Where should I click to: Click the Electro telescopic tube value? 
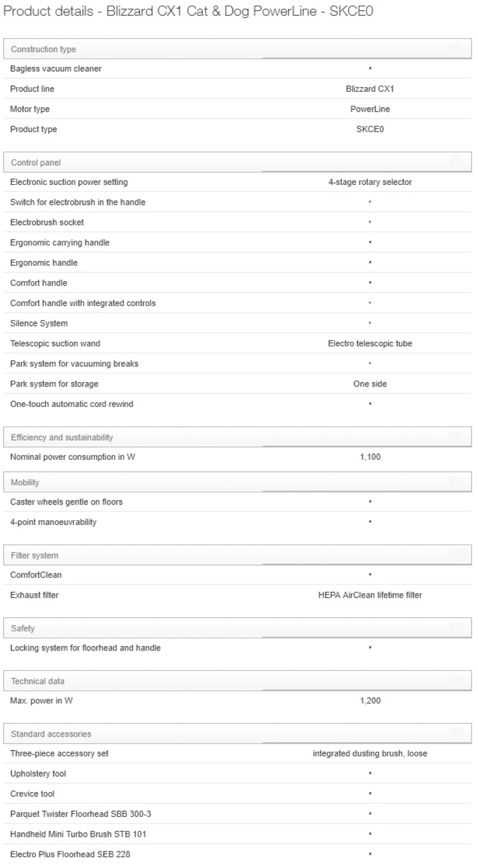pyautogui.click(x=370, y=344)
